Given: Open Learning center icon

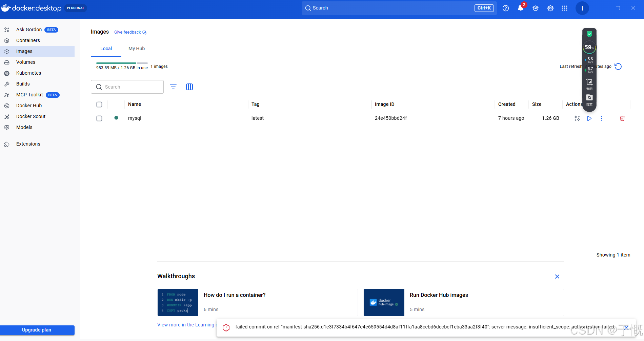Looking at the screenshot, I should [536, 8].
